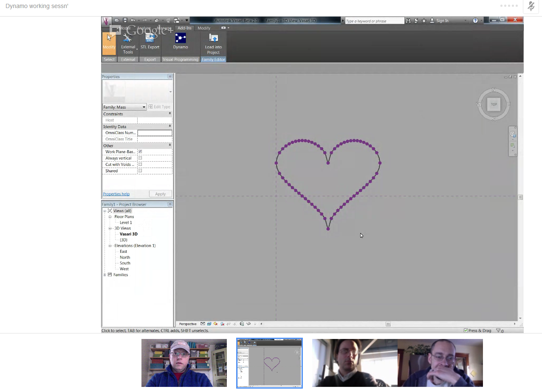
Task: Mute the hangout microphone
Action: point(531,6)
